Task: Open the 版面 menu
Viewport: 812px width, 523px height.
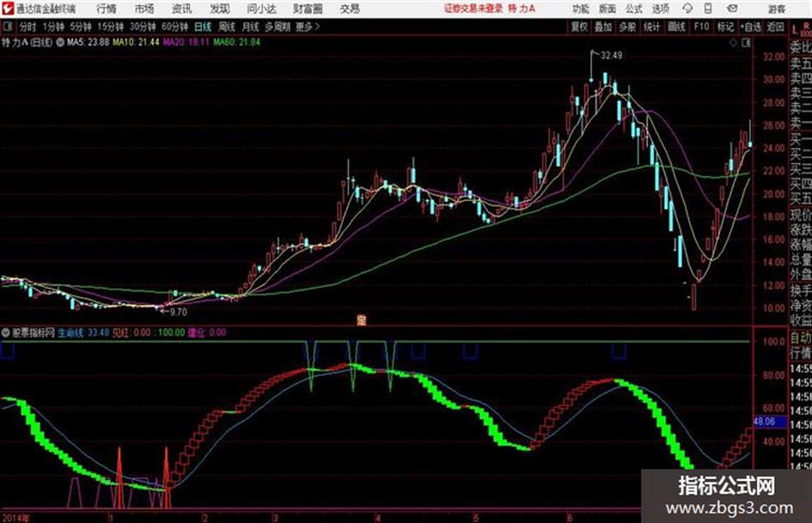Action: click(x=607, y=9)
